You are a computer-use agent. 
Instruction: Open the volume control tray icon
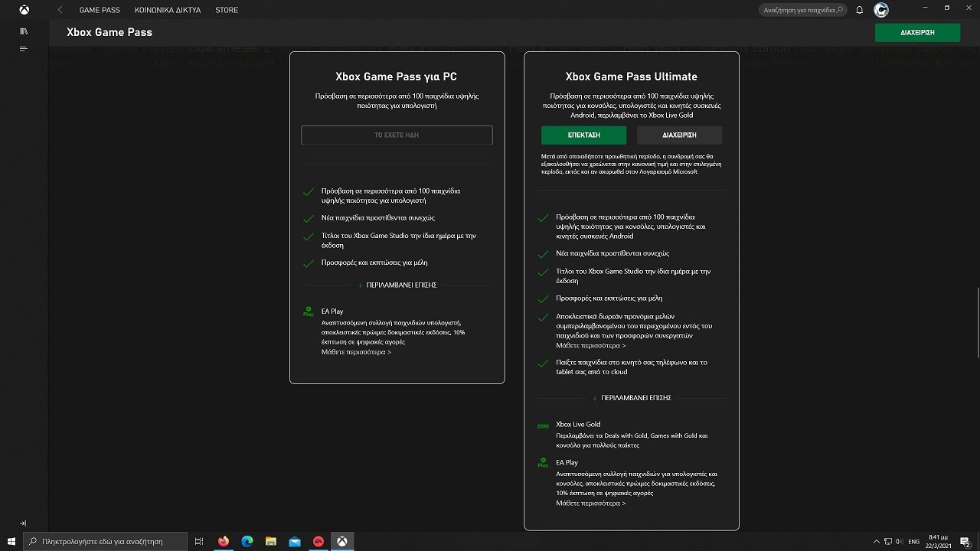pos(898,541)
